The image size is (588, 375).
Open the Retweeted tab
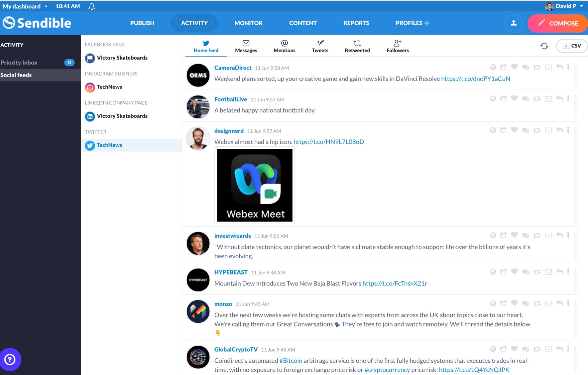click(357, 46)
